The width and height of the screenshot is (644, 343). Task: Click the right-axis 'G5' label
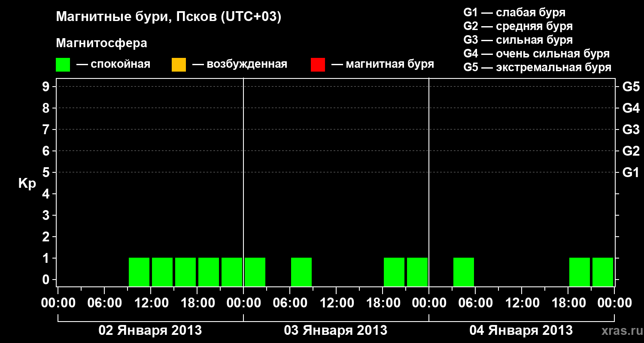(x=631, y=87)
